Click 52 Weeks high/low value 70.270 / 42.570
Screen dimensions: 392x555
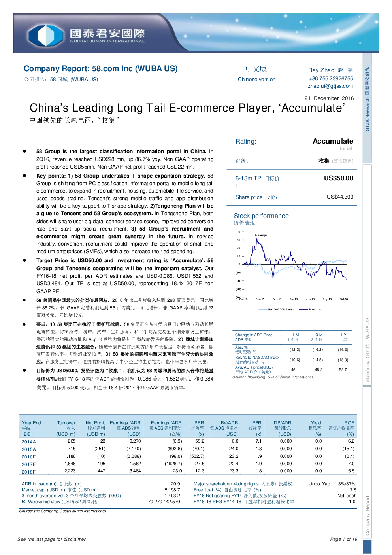(x=164, y=502)
